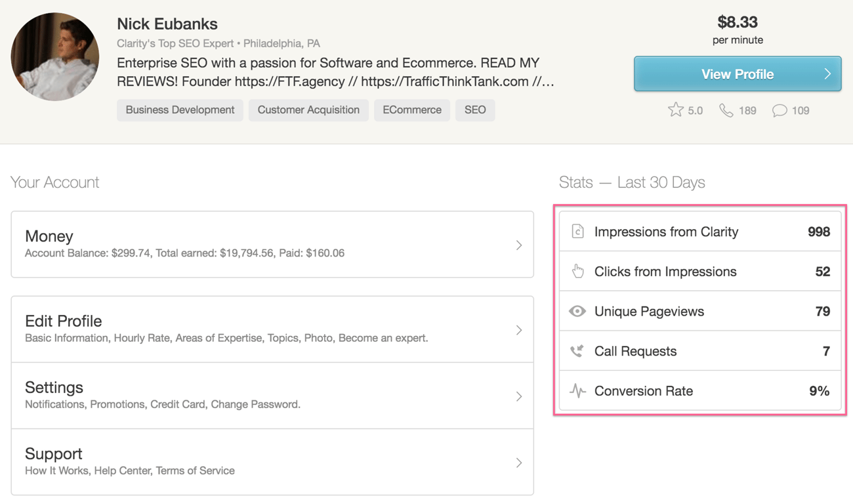Click the star rating icon

[675, 110]
